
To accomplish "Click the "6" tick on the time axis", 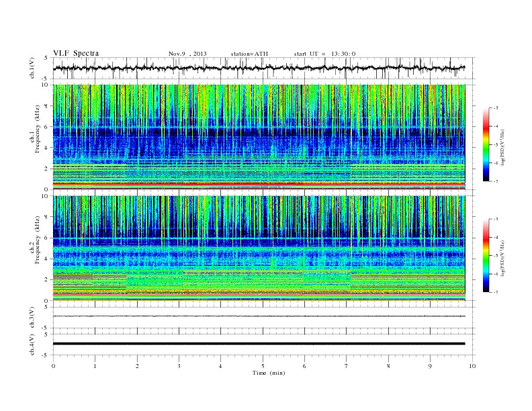I will click(x=304, y=366).
